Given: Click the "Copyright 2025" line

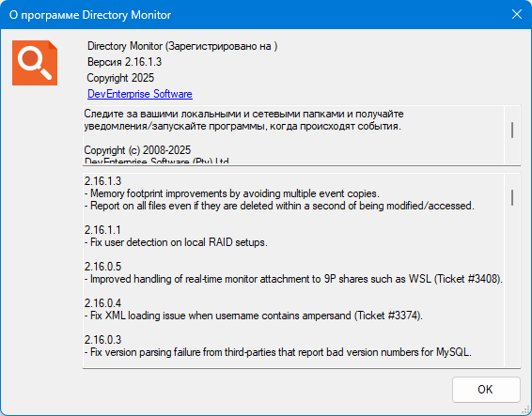Looking at the screenshot, I should click(120, 78).
